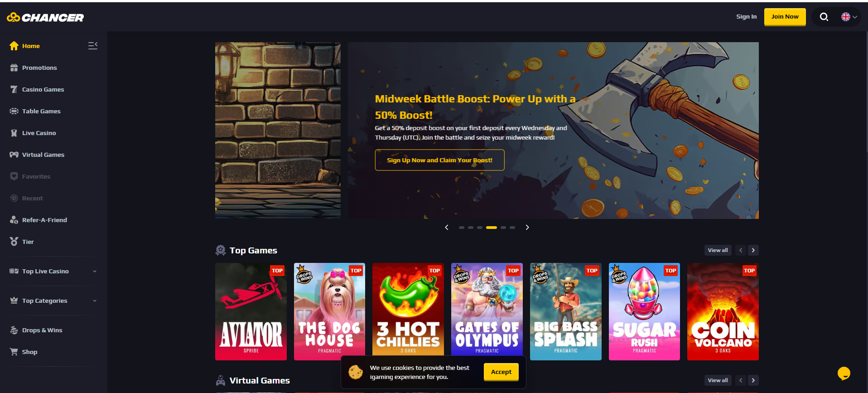
Task: Click the Shop cart icon
Action: click(14, 352)
